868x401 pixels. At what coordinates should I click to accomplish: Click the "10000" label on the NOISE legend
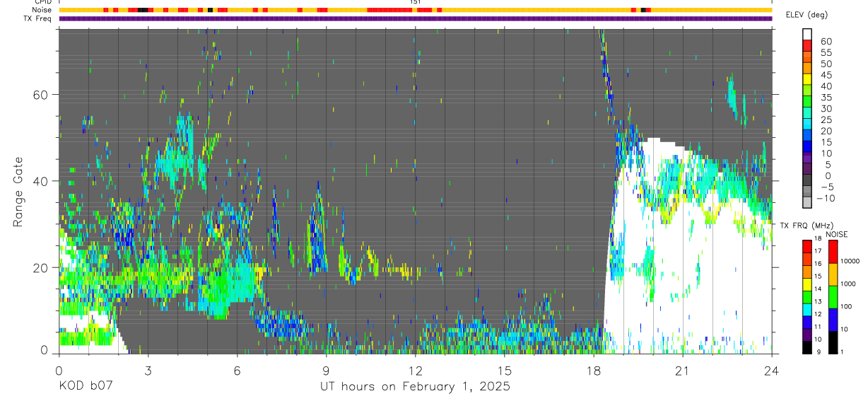click(x=850, y=262)
